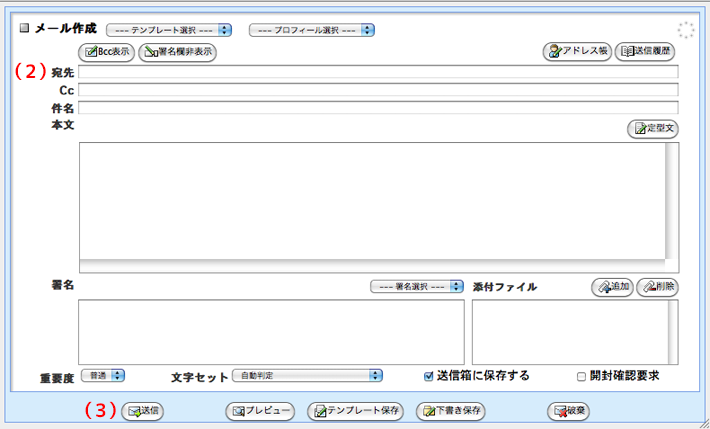This screenshot has width=710, height=429.
Task: Click the 署名欄非表示 button
Action: tap(178, 52)
